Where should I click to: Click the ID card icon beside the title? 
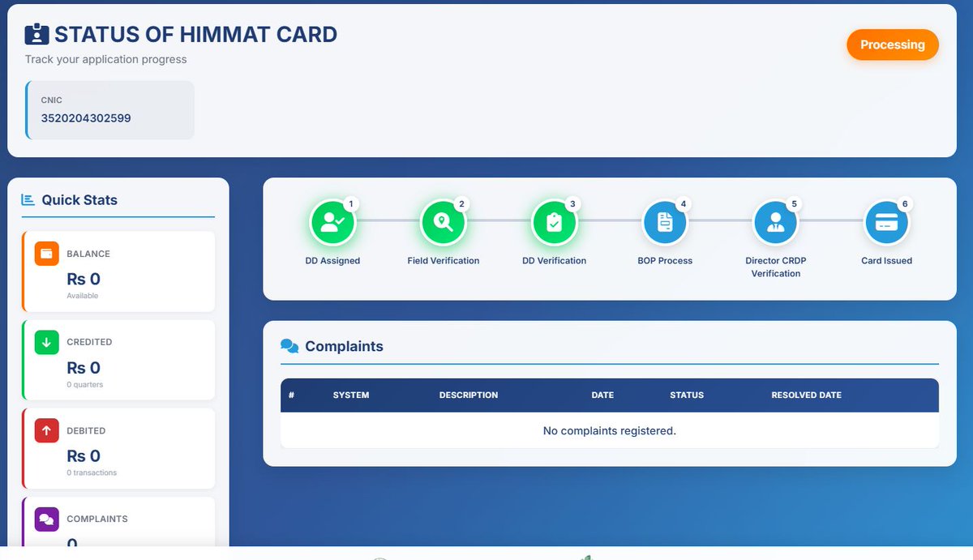pos(36,35)
